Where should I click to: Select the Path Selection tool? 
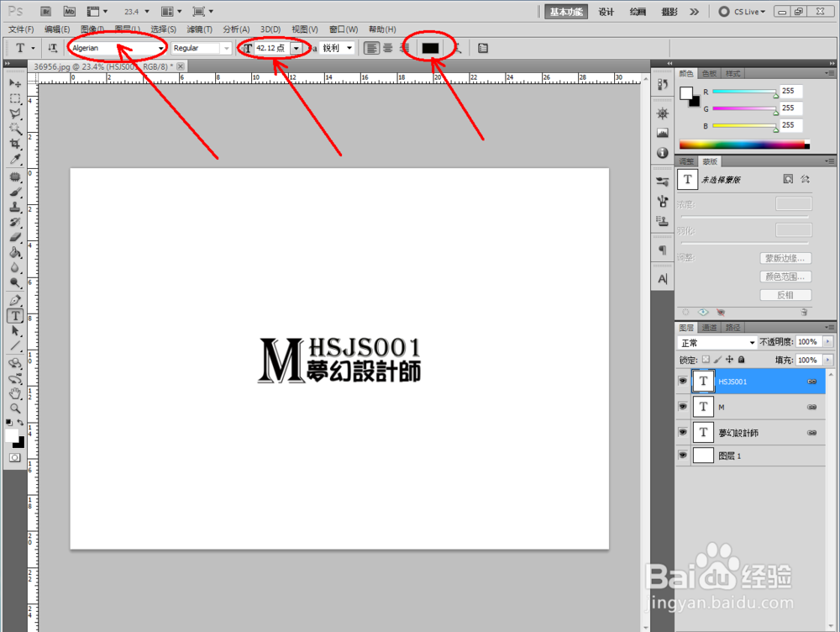pos(15,331)
